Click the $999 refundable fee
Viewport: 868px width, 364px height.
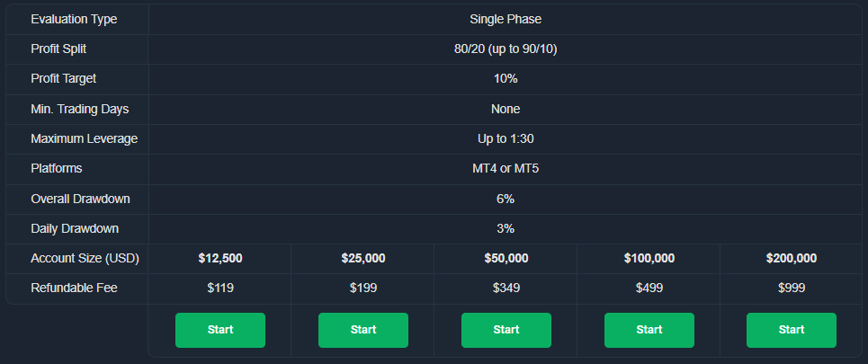(x=791, y=288)
